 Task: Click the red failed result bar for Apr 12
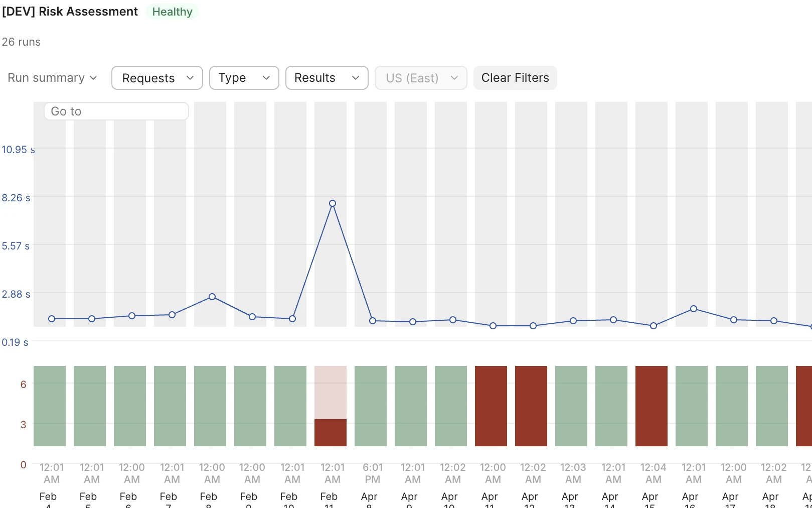[531, 406]
